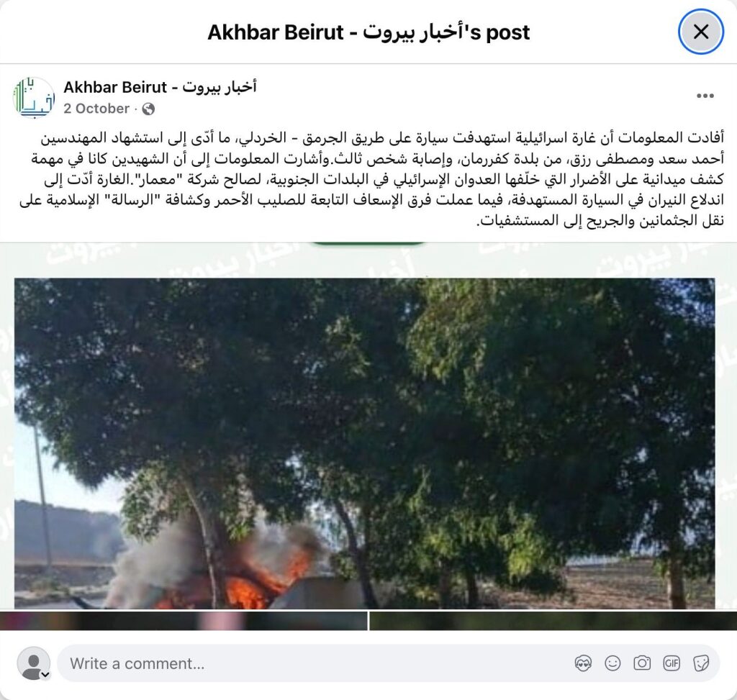
Task: Open the GIF picker
Action: (x=672, y=663)
